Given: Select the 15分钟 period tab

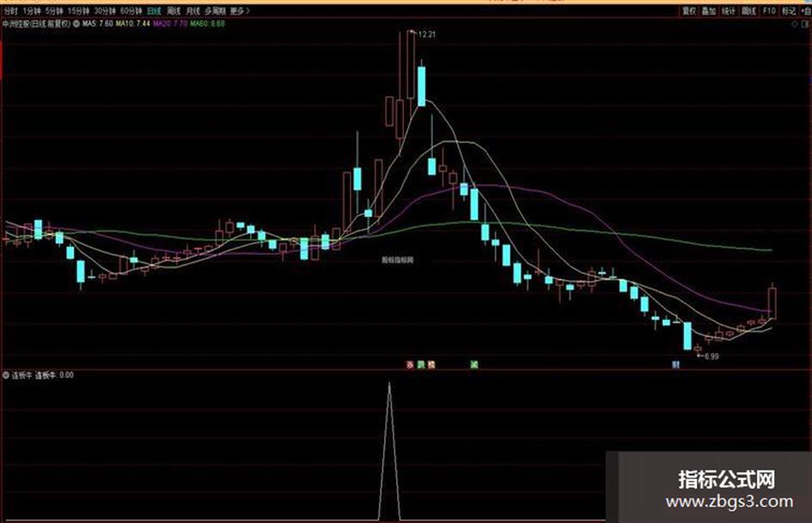Looking at the screenshot, I should point(78,11).
